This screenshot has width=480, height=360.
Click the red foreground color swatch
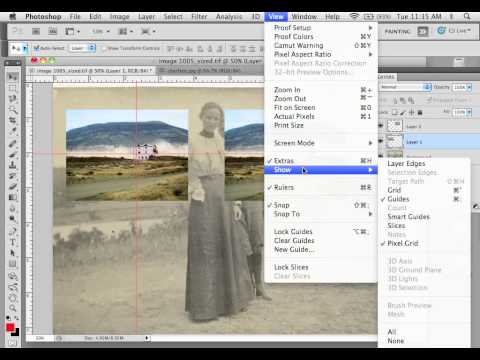[10, 327]
